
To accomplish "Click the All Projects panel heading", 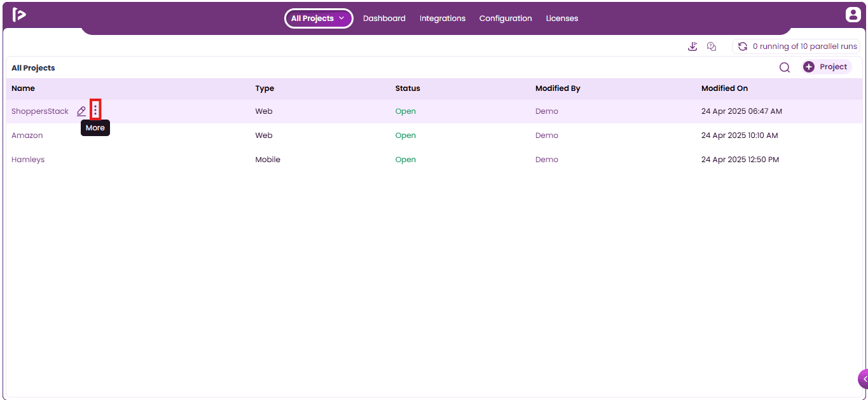I will click(x=33, y=68).
